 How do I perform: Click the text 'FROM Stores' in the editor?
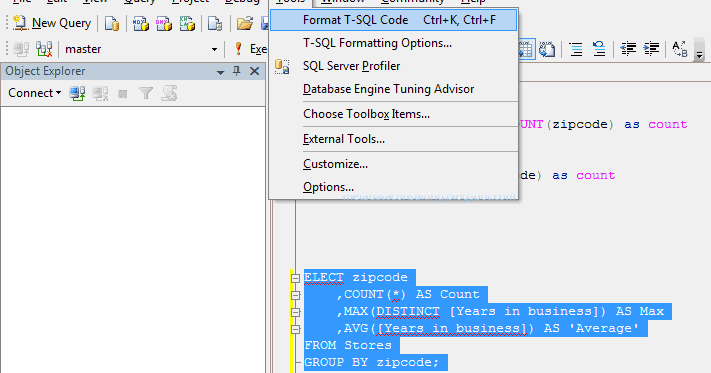(x=348, y=345)
